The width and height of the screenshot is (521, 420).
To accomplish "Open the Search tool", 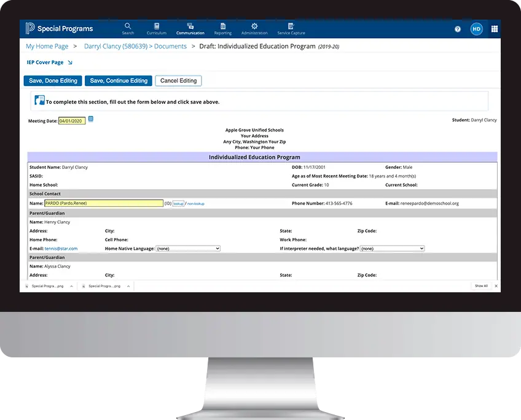I will pos(128,28).
